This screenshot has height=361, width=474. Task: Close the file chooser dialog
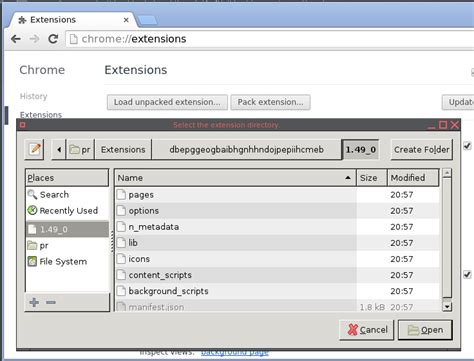click(x=455, y=125)
